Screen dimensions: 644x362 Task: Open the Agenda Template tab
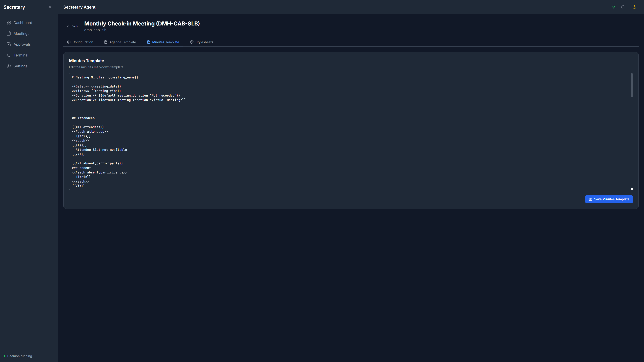[x=120, y=42]
